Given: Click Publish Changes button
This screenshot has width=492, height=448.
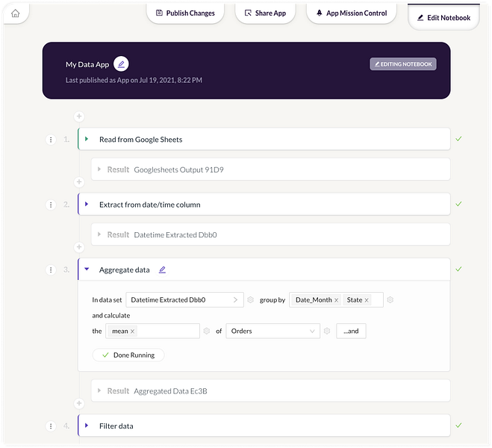Looking at the screenshot, I should point(185,13).
